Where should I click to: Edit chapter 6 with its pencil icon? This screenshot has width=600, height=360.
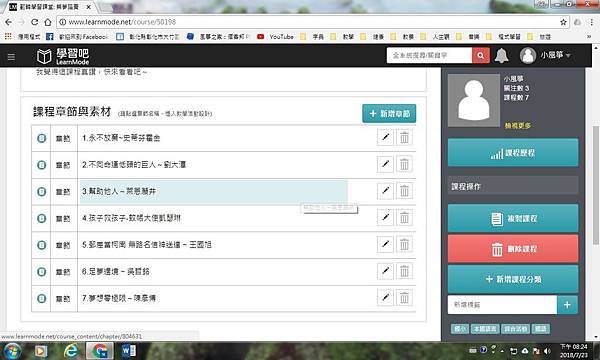pyautogui.click(x=385, y=271)
